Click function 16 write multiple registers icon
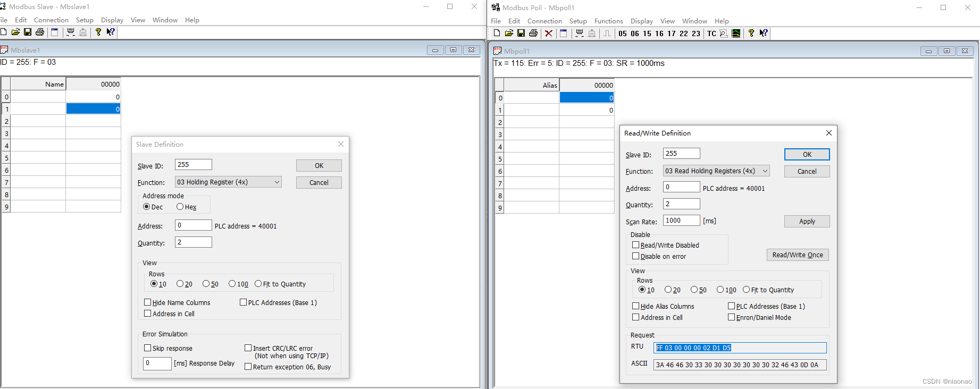The width and height of the screenshot is (980, 389). point(659,33)
